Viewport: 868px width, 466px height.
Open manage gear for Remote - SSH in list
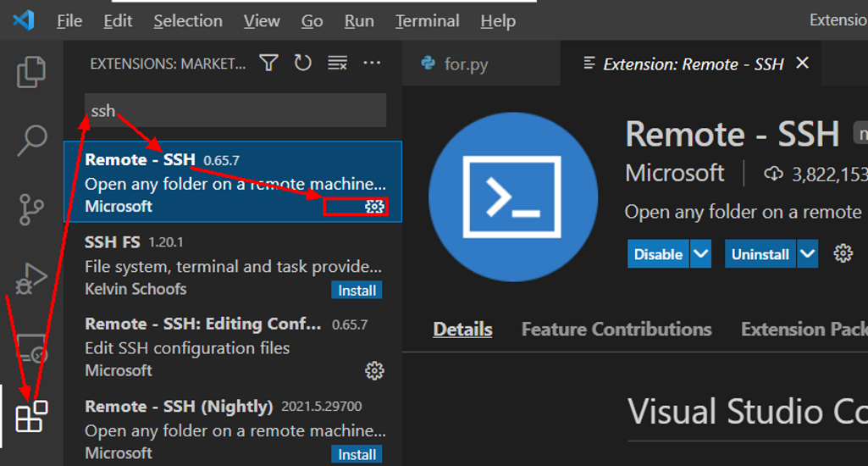[x=374, y=207]
